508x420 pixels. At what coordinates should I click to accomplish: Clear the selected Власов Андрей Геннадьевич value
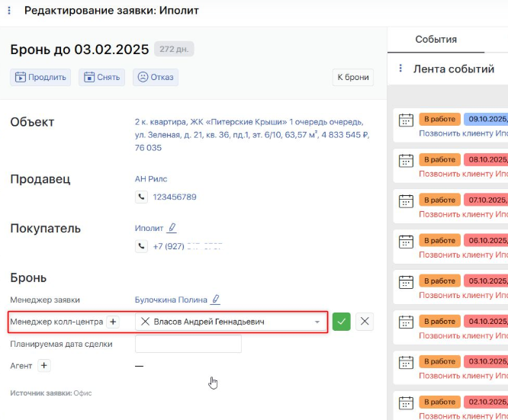(x=145, y=322)
